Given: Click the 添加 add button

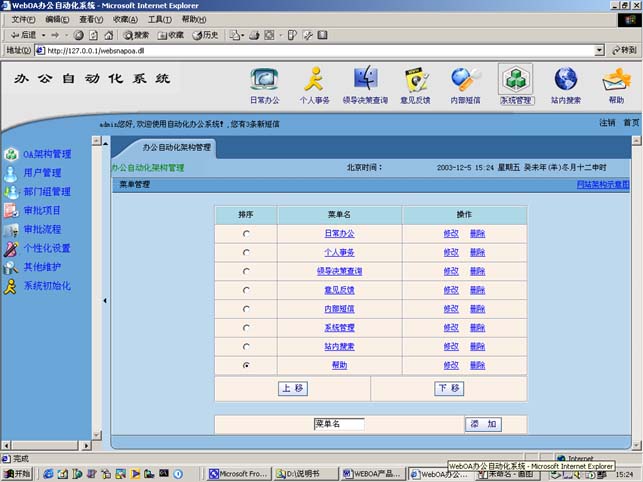Looking at the screenshot, I should [x=483, y=424].
